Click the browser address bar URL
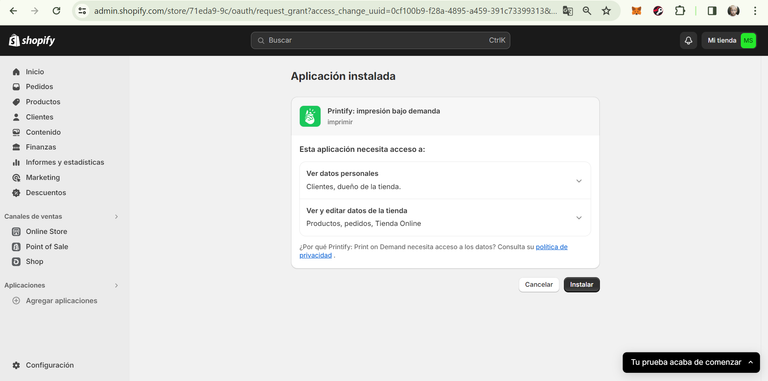Image resolution: width=768 pixels, height=381 pixels. click(325, 11)
